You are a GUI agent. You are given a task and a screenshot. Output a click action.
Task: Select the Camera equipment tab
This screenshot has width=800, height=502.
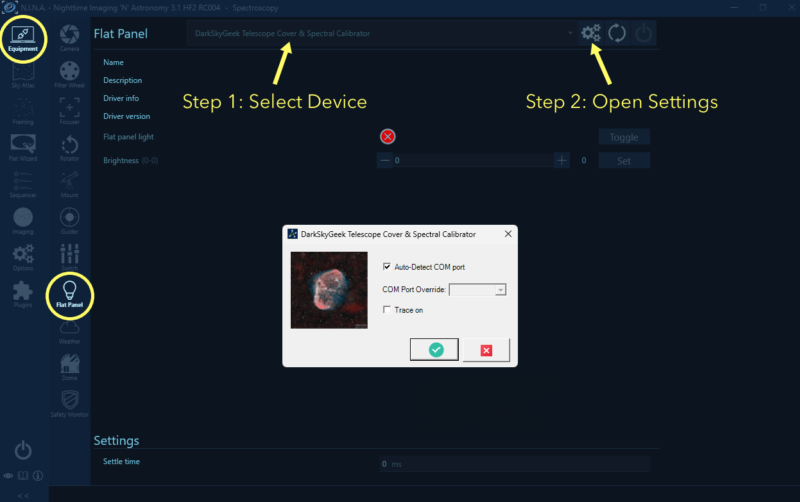click(69, 39)
